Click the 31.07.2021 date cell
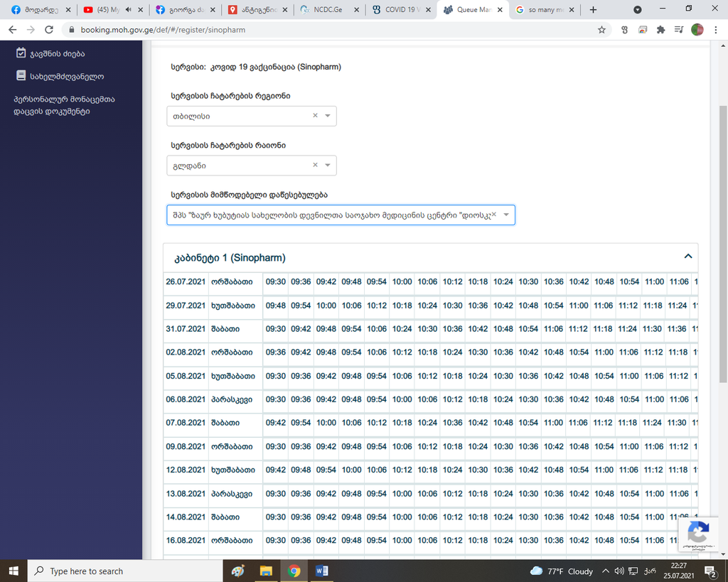Image resolution: width=728 pixels, height=582 pixels. click(186, 328)
